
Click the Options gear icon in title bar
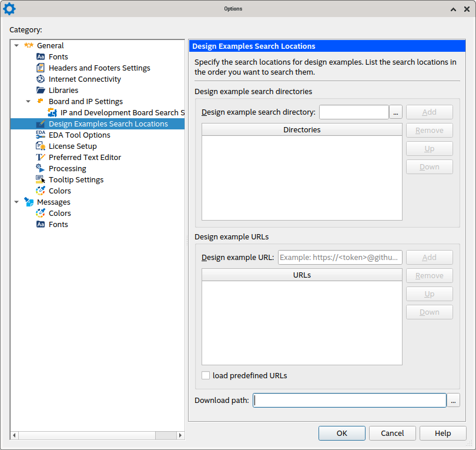click(x=9, y=9)
